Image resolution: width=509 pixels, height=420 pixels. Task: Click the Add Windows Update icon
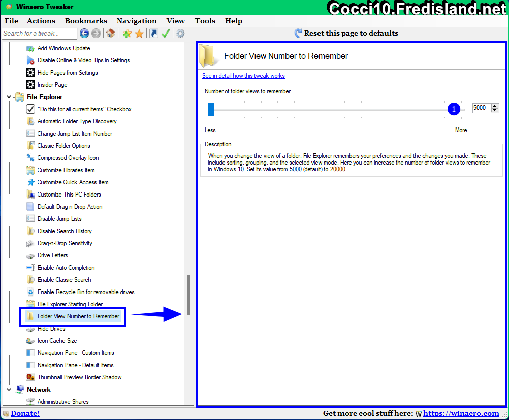click(30, 48)
